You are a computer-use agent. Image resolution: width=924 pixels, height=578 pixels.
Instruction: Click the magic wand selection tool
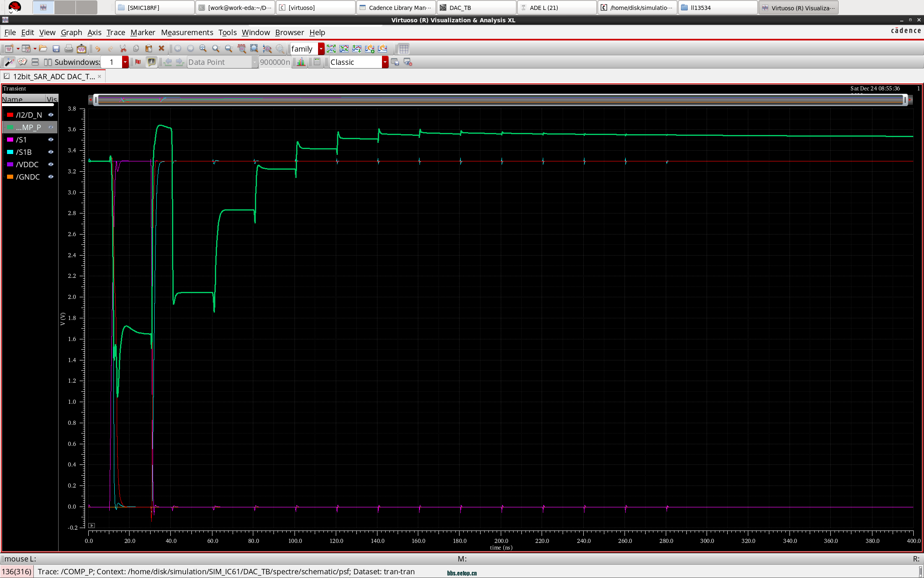9,62
